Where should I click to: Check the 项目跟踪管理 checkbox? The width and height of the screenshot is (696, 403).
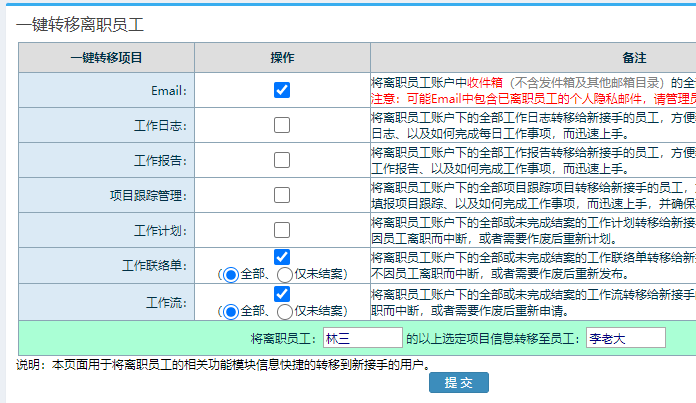(282, 195)
